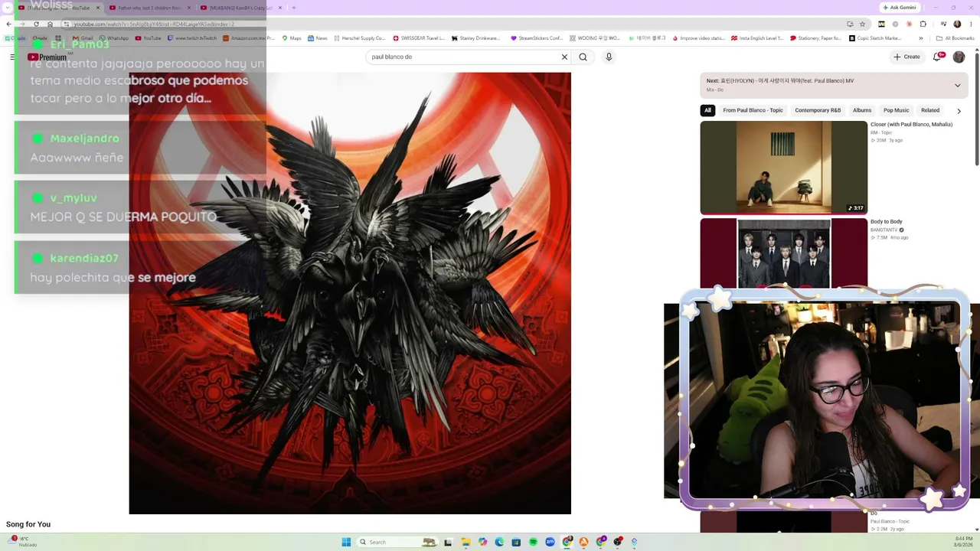Open Microsoft Edge from the taskbar
The image size is (980, 551).
point(499,542)
